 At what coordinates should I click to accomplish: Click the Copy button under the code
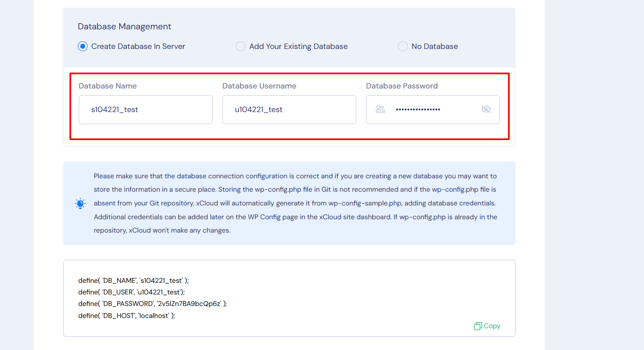(487, 326)
